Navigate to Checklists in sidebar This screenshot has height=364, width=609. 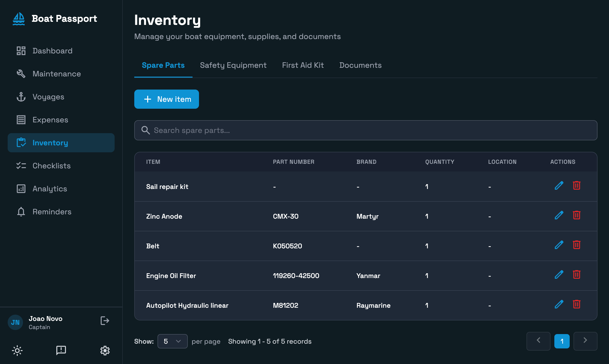coord(51,166)
